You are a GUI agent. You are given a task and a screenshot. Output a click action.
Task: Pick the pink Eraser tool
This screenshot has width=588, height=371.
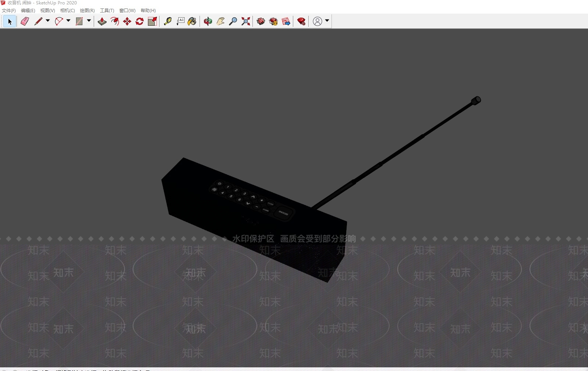click(x=25, y=21)
